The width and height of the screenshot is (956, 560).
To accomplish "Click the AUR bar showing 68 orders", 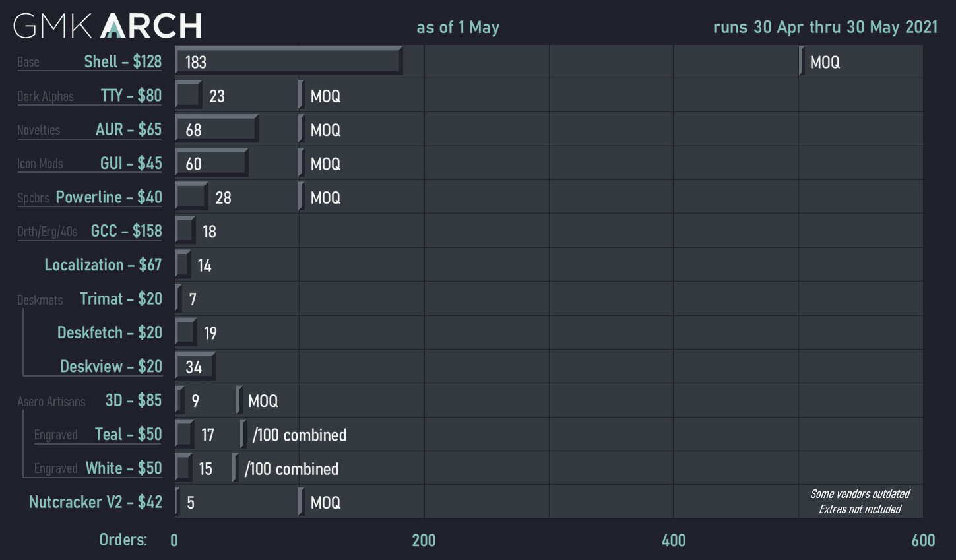I will 216,129.
